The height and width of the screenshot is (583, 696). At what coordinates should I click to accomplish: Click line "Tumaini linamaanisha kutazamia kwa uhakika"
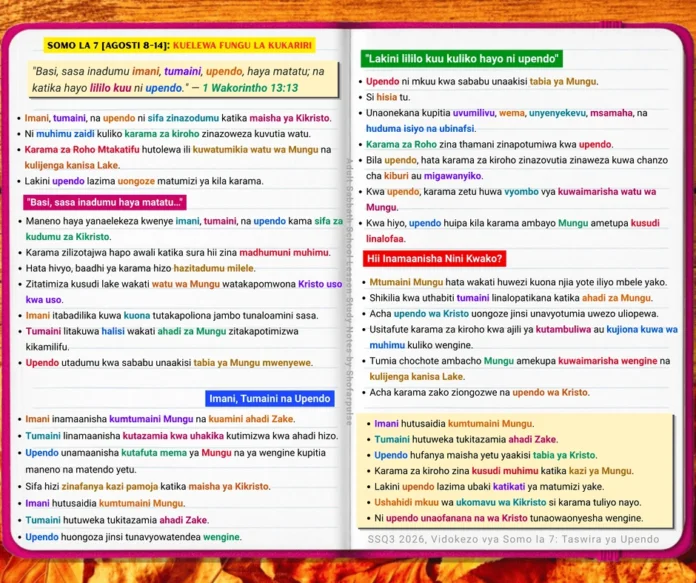(182, 436)
